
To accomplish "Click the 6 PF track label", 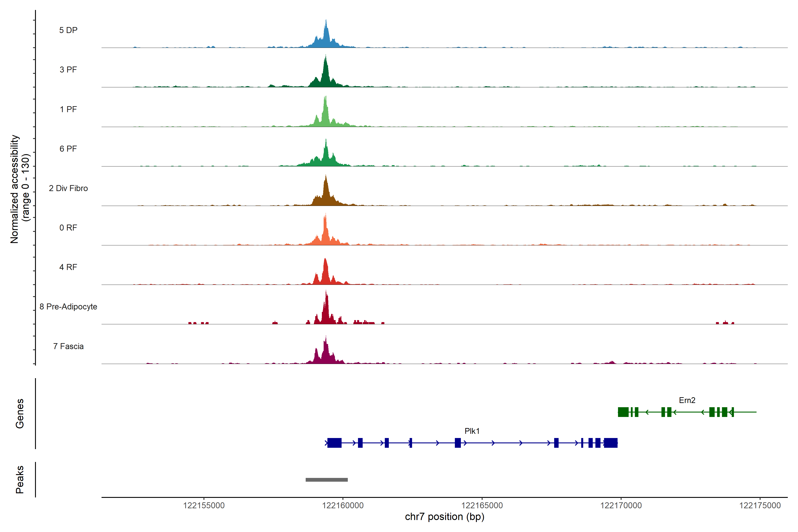I will tap(68, 149).
